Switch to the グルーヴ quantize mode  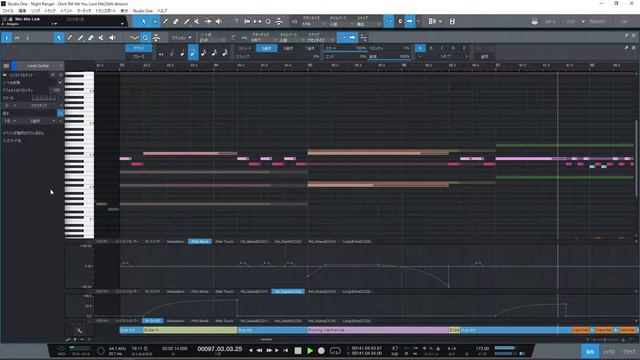(x=138, y=56)
